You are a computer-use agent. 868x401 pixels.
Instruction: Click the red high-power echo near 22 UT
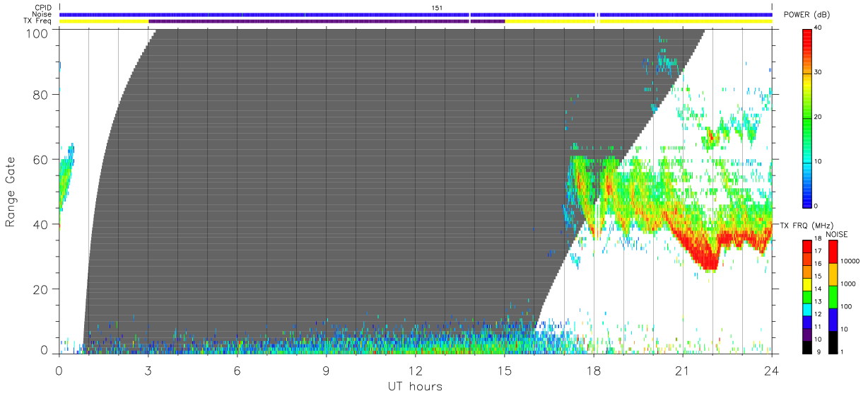tap(707, 259)
